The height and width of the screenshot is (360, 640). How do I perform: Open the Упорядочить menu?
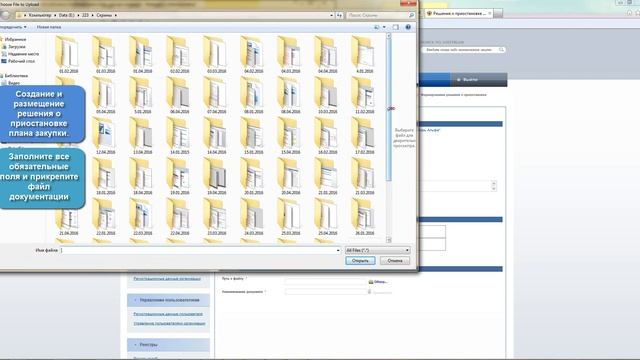click(x=13, y=27)
